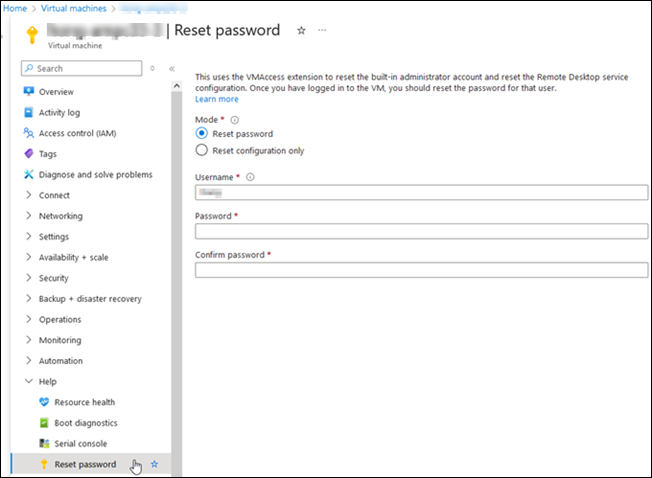Click the Resource health heart icon
The width and height of the screenshot is (652, 478).
[x=44, y=402]
